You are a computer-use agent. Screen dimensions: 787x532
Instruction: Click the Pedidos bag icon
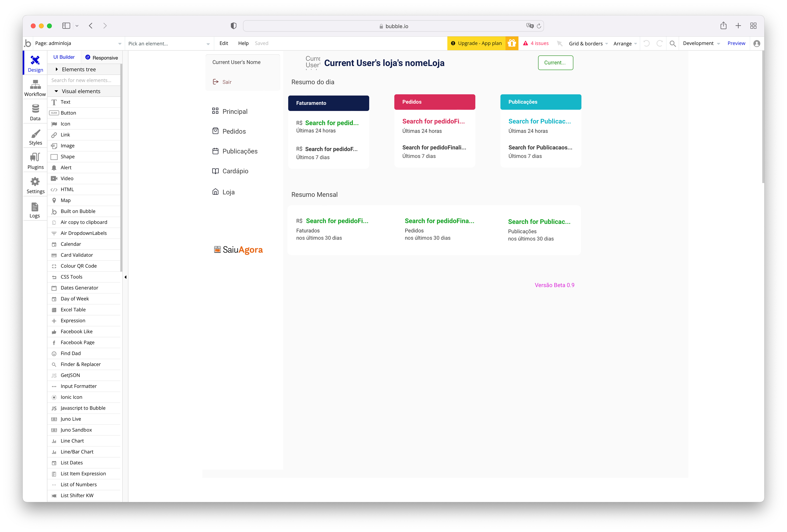(215, 131)
